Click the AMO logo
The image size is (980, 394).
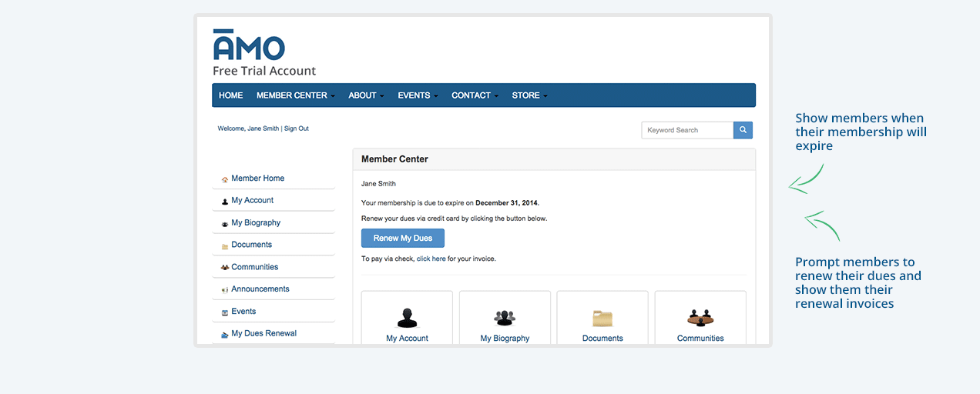click(x=249, y=45)
